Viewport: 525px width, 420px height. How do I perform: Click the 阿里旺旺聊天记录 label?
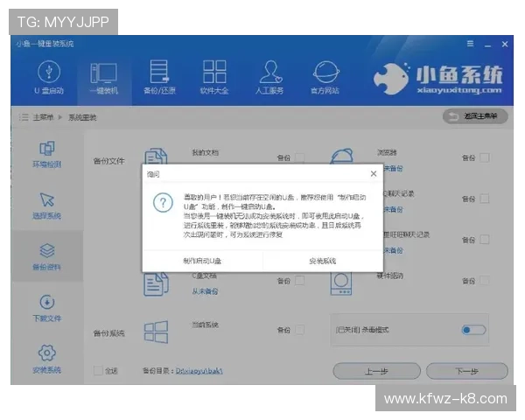point(407,234)
